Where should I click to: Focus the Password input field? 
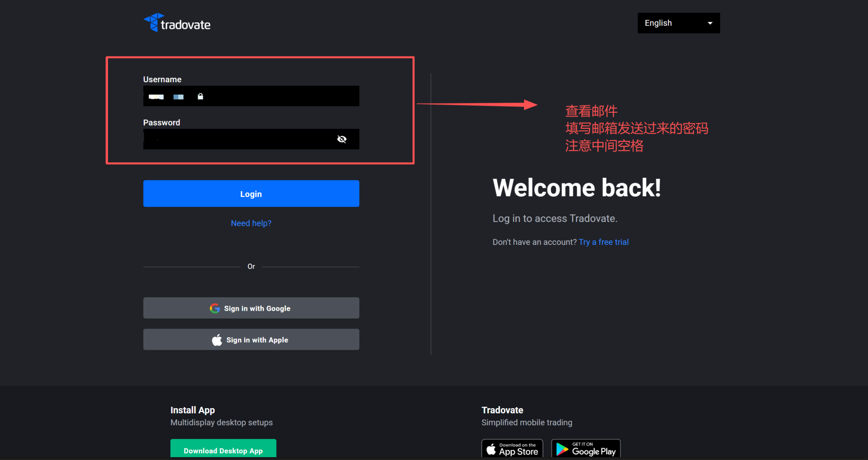click(x=238, y=139)
